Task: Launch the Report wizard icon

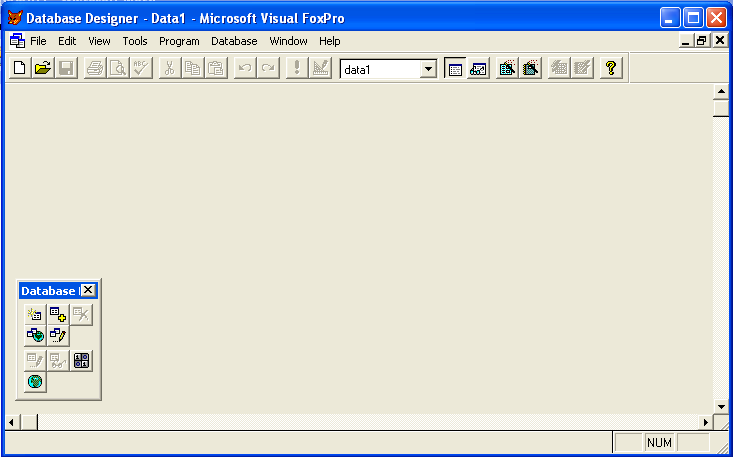Action: [530, 69]
